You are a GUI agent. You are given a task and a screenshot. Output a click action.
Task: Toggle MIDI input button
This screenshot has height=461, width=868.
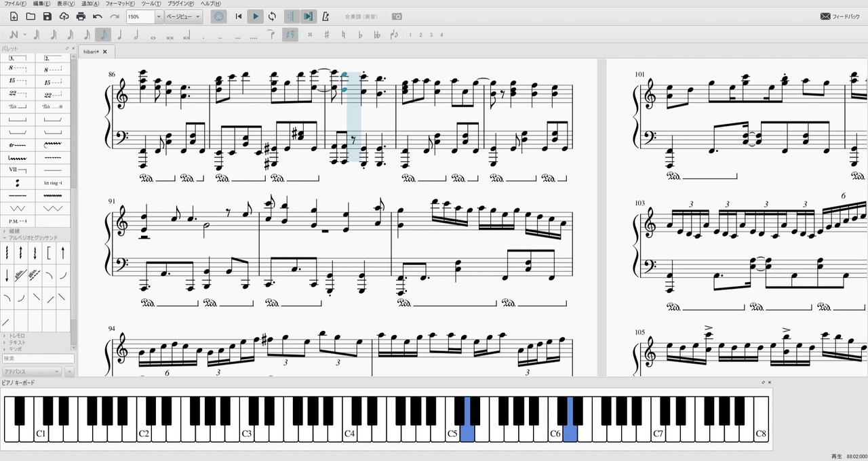(x=219, y=16)
